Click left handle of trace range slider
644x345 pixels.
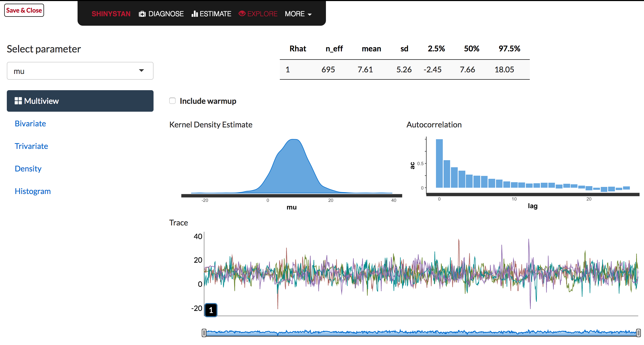click(x=204, y=333)
